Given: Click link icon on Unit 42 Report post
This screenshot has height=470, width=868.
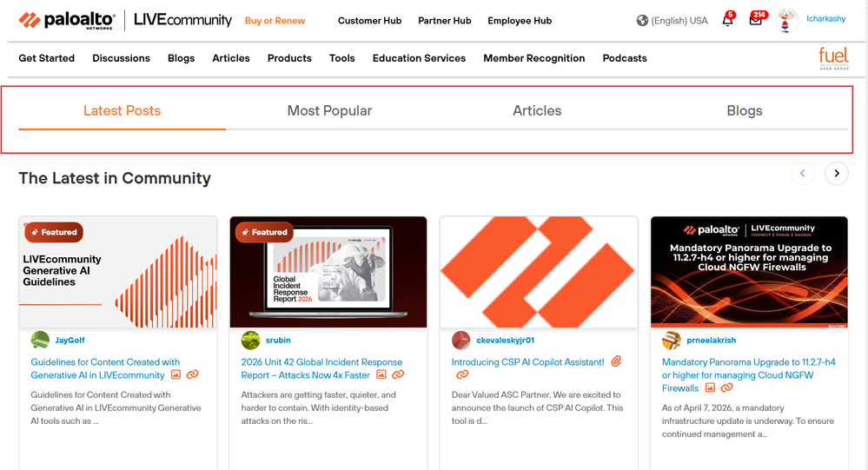Looking at the screenshot, I should [x=398, y=374].
